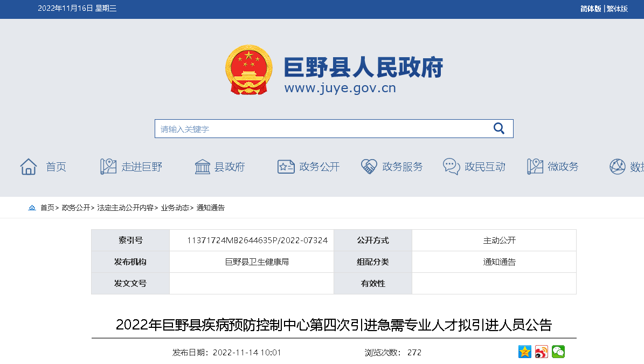Go to 业务动态 in breadcrumb

point(175,208)
